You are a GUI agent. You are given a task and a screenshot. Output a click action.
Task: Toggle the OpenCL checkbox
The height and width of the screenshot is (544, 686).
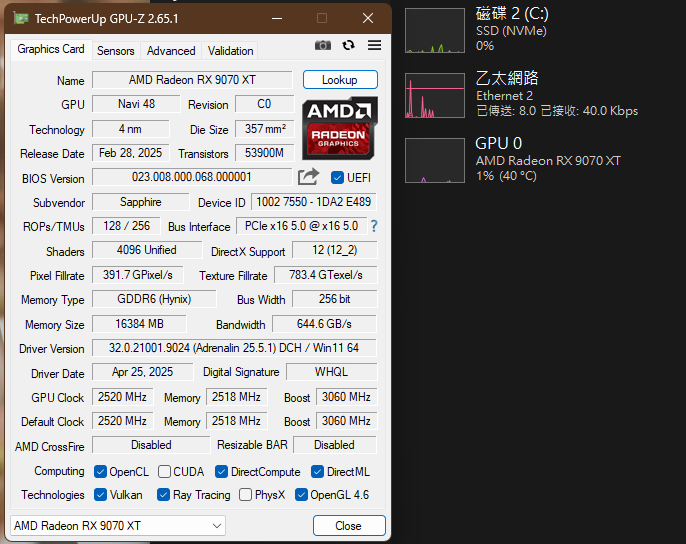pos(100,471)
